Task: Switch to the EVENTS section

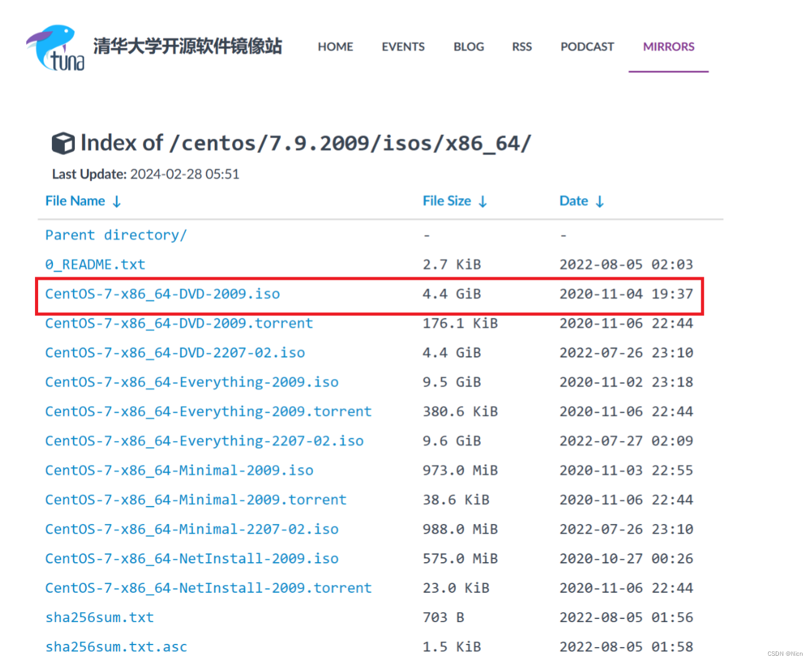Action: coord(403,47)
